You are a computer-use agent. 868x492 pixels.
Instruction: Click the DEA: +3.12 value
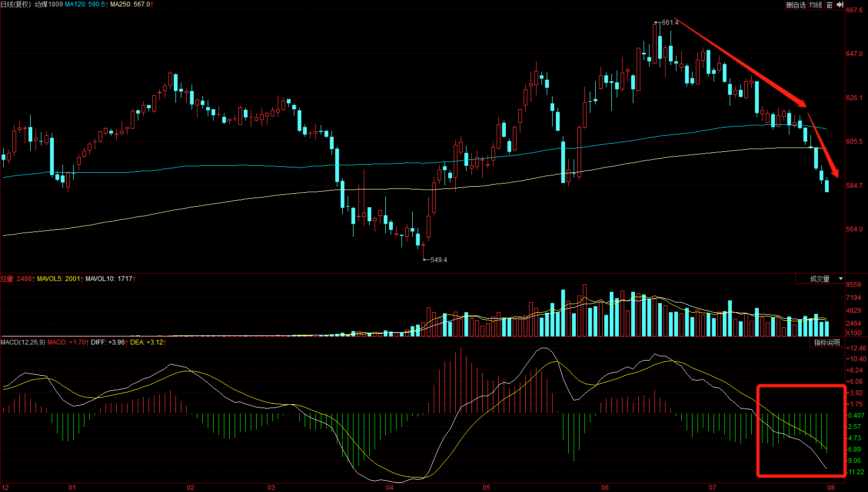[x=147, y=342]
